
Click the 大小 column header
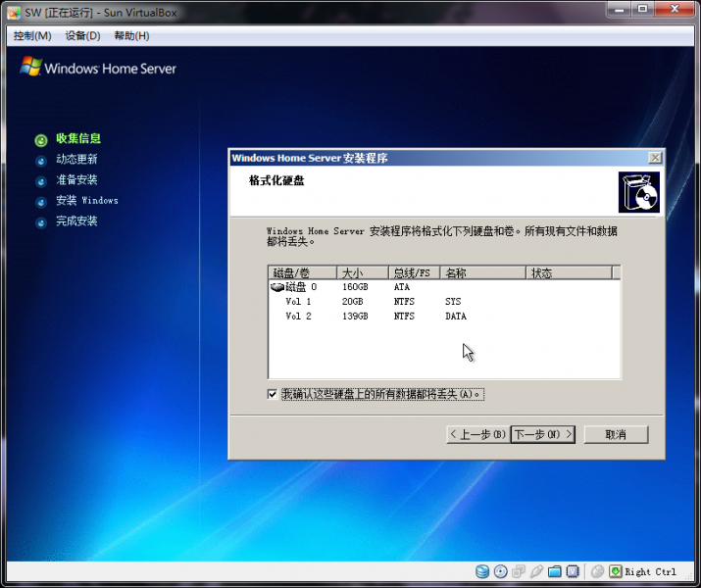pyautogui.click(x=362, y=272)
